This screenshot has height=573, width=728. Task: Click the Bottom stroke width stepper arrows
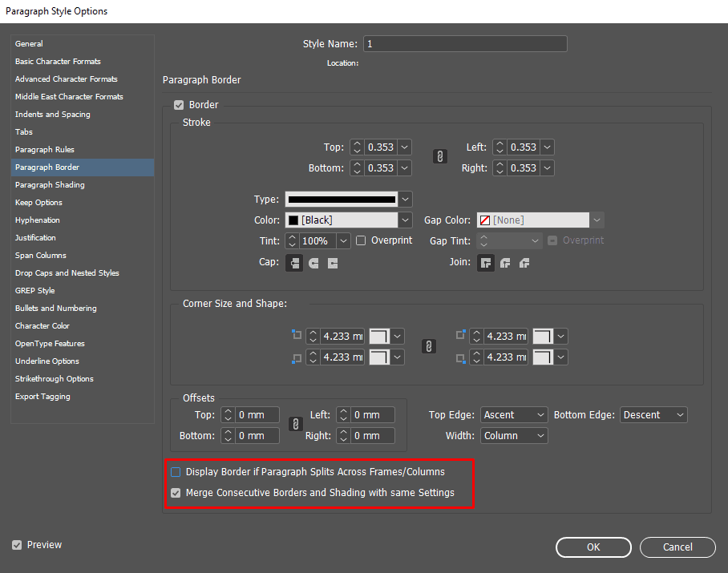click(357, 168)
